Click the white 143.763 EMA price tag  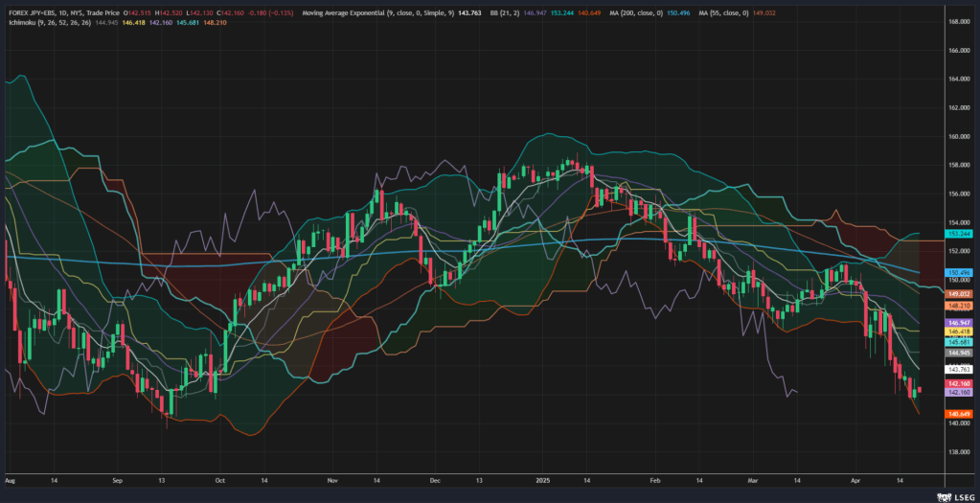point(960,369)
